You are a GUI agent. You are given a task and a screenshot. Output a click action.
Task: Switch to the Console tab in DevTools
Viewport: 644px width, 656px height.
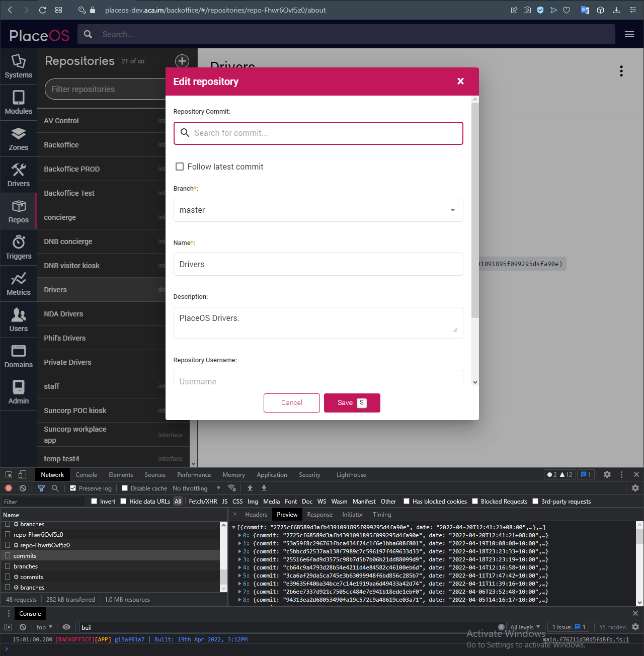[x=86, y=474]
